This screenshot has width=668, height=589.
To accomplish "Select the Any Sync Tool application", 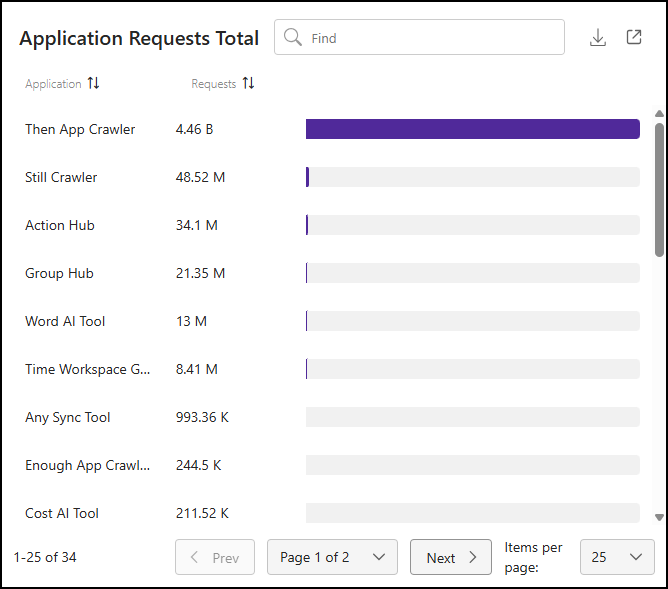I will (67, 417).
